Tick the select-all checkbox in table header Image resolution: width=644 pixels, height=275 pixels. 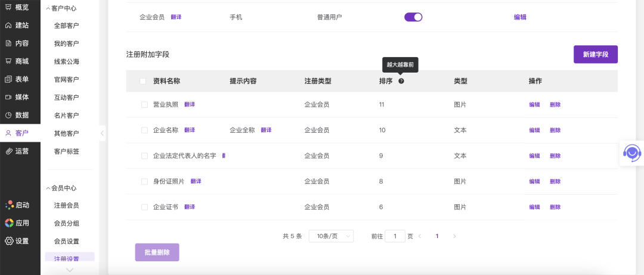[x=143, y=81]
